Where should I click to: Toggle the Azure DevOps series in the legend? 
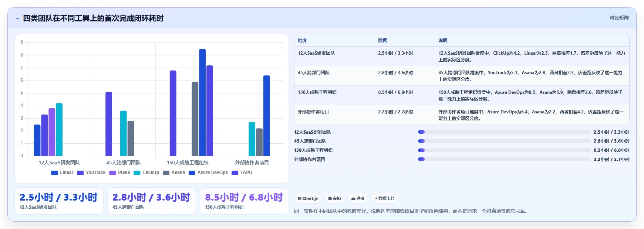(x=208, y=172)
